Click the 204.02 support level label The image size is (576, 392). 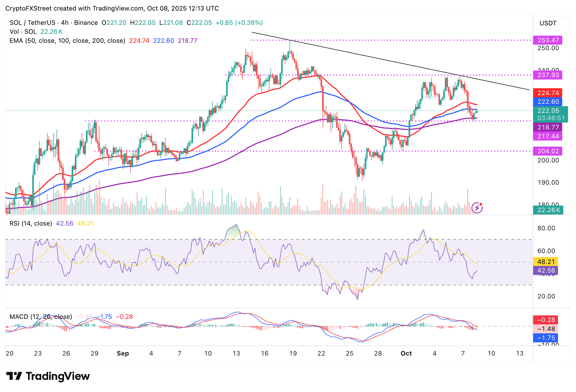pos(548,151)
